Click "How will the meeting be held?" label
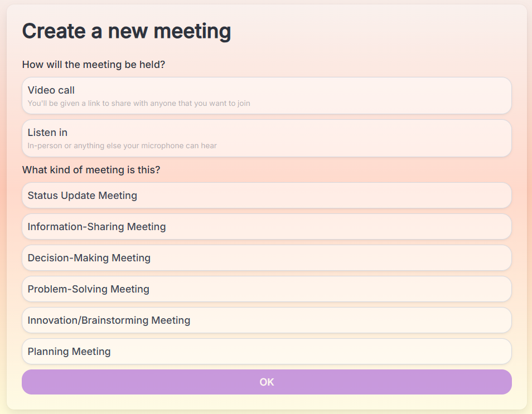Image resolution: width=532 pixels, height=414 pixels. point(94,65)
